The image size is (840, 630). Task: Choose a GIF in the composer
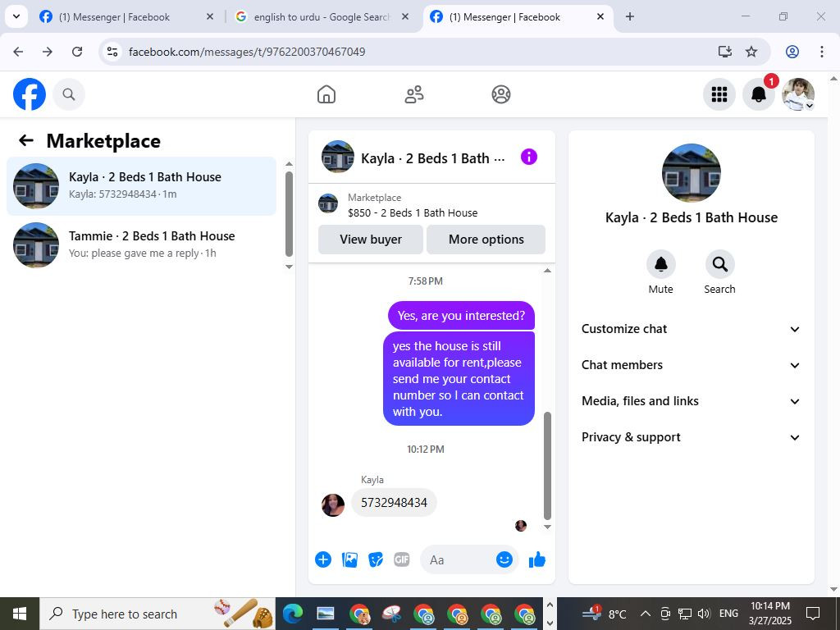(x=402, y=559)
